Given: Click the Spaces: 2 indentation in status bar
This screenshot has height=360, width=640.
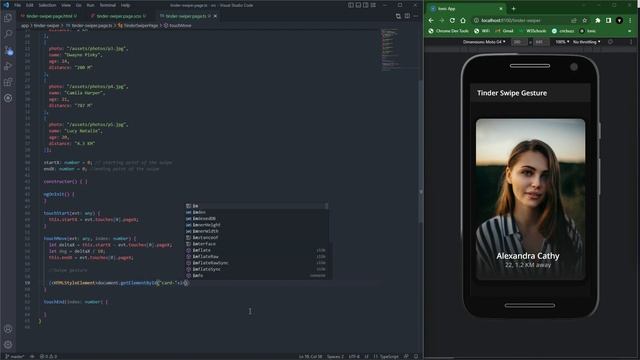Looking at the screenshot, I should pos(335,356).
